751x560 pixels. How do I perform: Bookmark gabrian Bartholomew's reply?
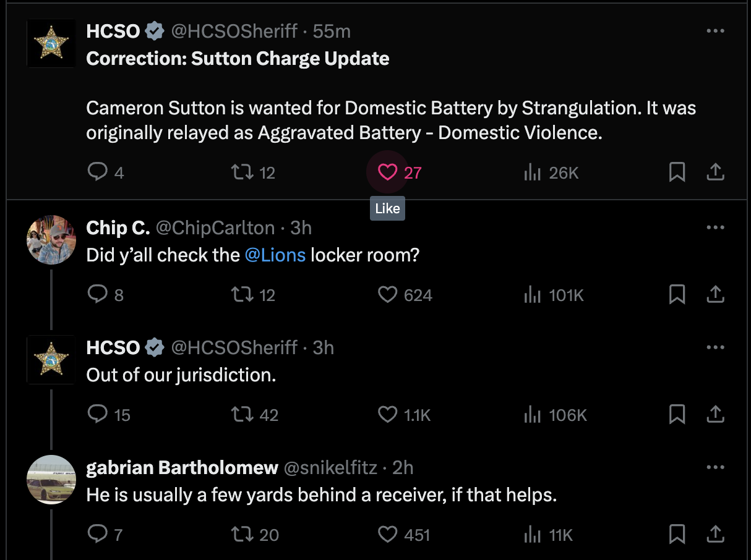[x=677, y=535]
